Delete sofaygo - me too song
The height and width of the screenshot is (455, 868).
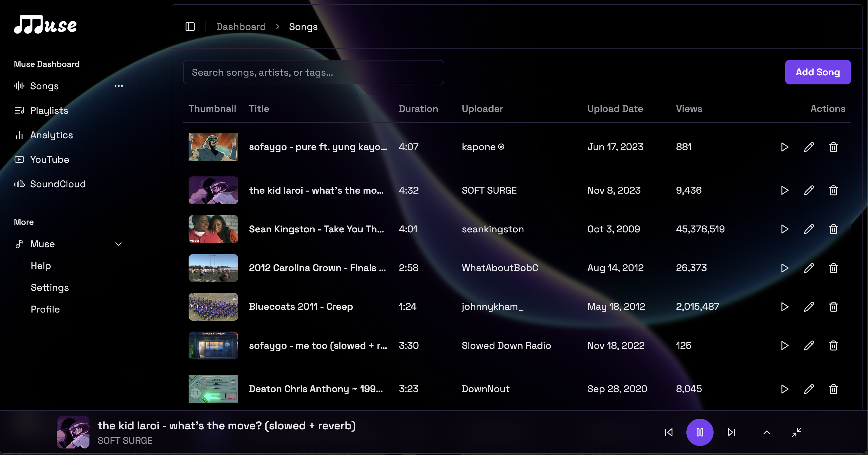pyautogui.click(x=833, y=345)
